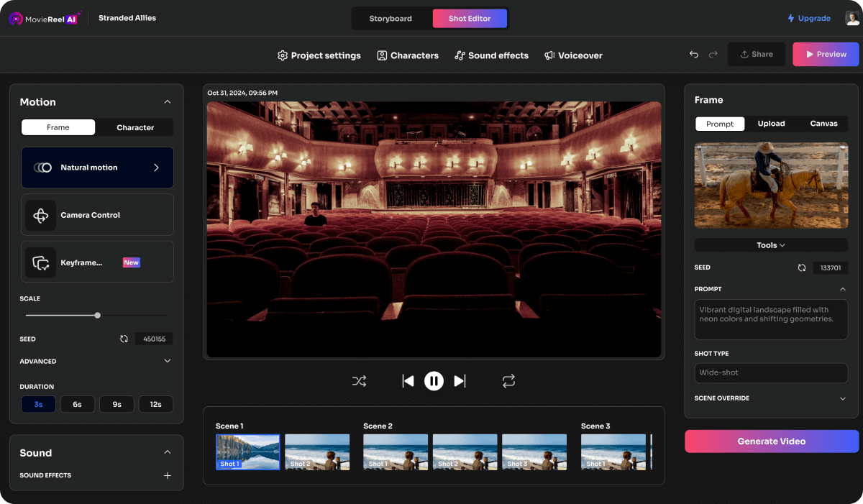Open the Natural motion settings
Image resolution: width=863 pixels, height=504 pixels.
point(97,167)
